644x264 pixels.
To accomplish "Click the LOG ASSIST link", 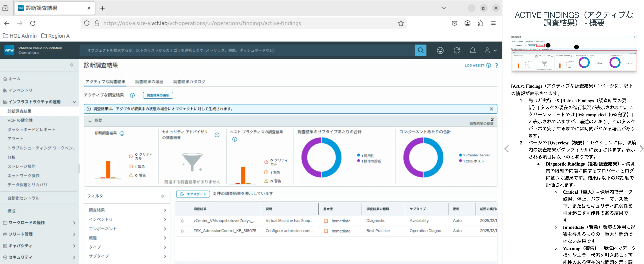I will 474,65.
